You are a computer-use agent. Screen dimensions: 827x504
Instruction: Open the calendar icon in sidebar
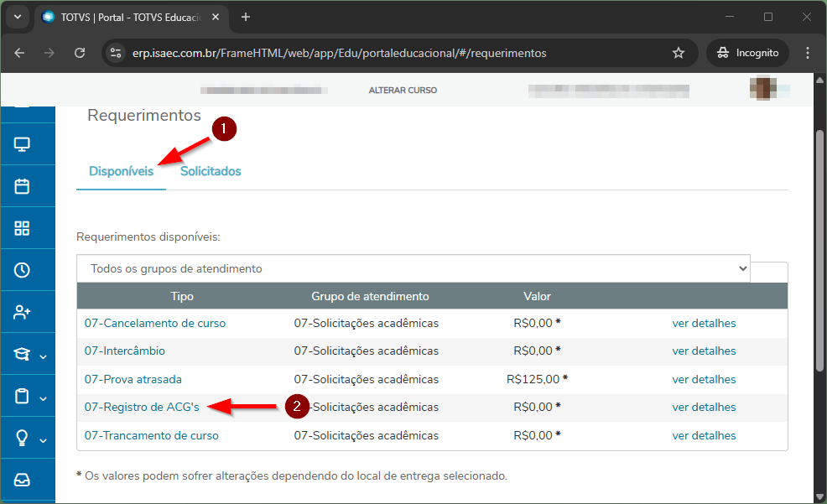click(23, 186)
